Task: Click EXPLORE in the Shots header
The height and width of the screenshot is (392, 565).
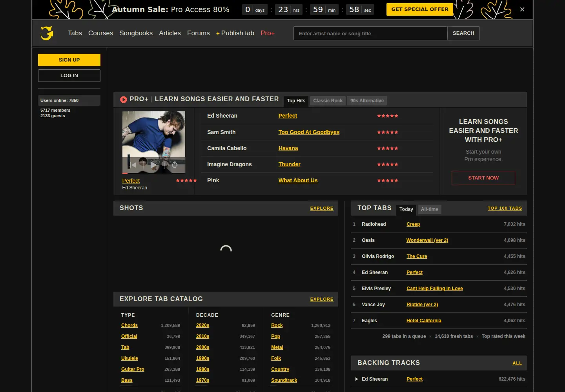Action: 322,209
